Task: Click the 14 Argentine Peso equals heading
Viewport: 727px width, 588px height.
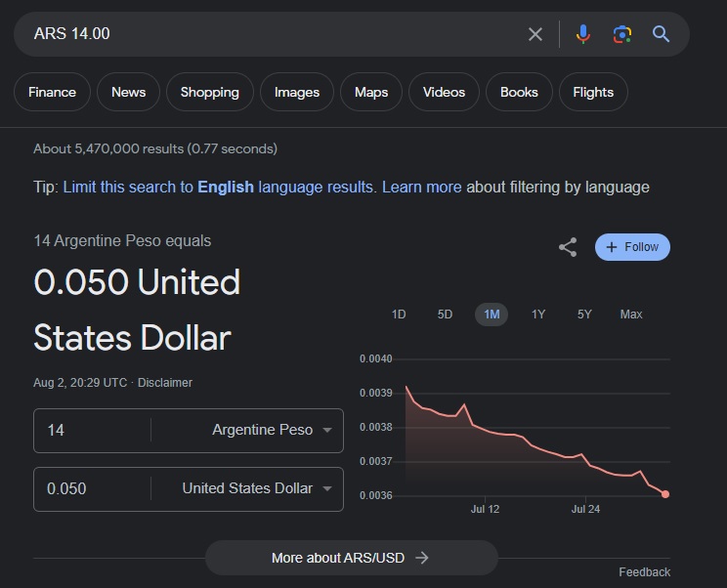Action: [122, 241]
